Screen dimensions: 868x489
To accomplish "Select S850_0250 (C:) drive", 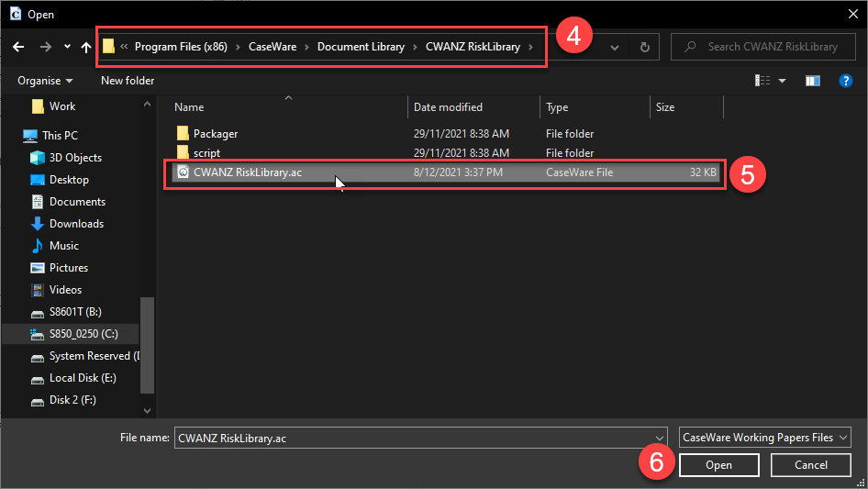I will (74, 334).
